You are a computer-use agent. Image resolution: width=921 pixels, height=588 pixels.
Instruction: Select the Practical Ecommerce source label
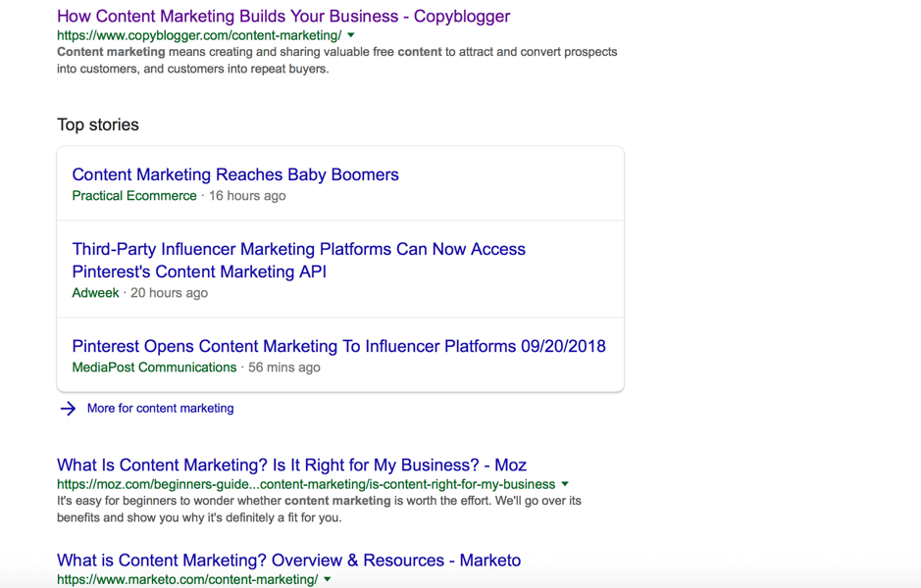[x=134, y=196]
